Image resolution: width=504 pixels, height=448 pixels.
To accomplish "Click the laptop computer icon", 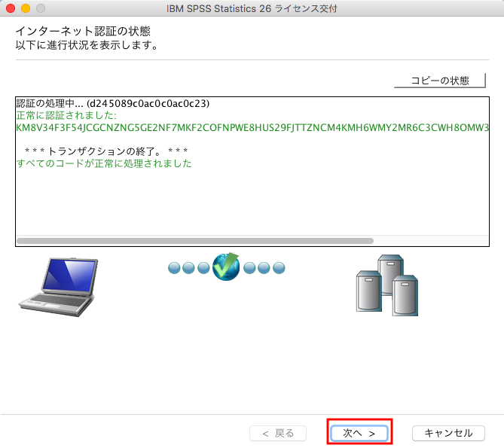I will pos(59,287).
